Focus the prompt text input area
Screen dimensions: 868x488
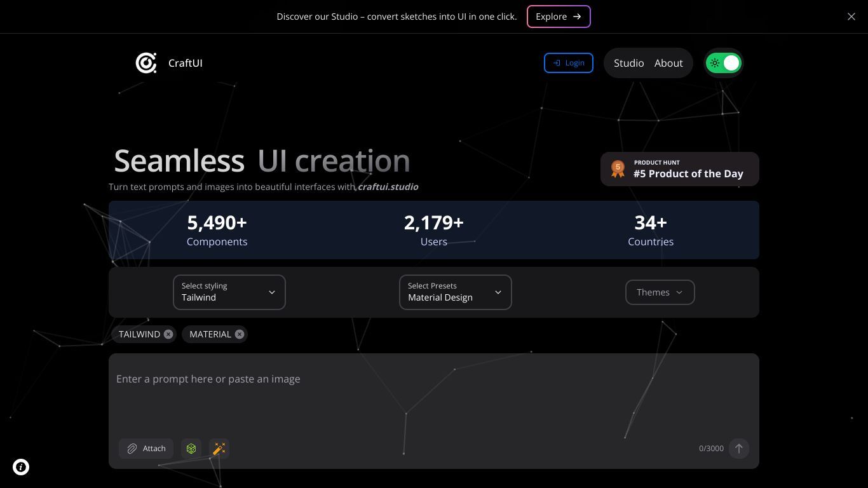(x=434, y=394)
